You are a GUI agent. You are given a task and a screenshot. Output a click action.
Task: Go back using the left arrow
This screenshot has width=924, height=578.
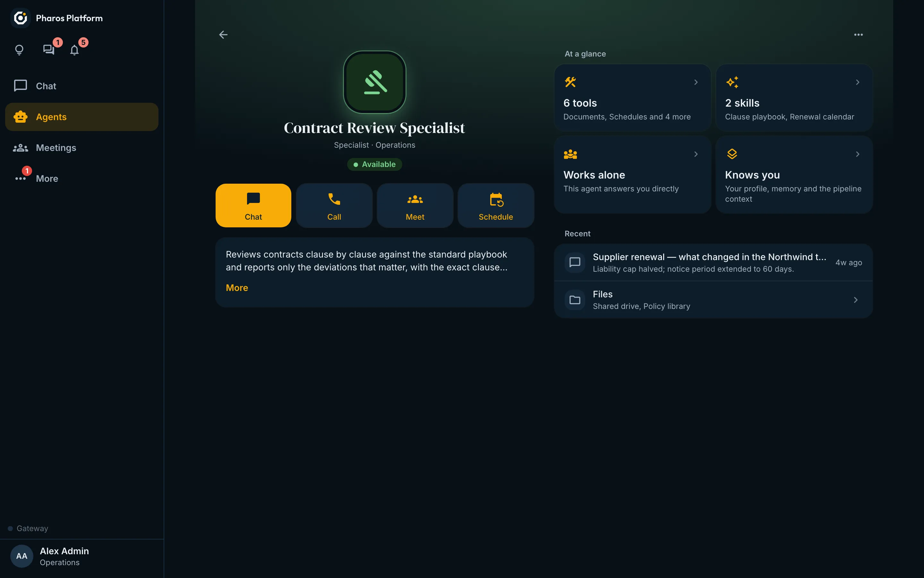click(223, 35)
